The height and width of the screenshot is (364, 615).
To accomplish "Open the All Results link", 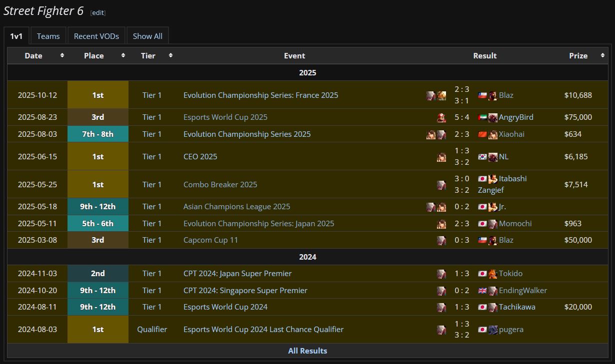I will click(x=307, y=351).
